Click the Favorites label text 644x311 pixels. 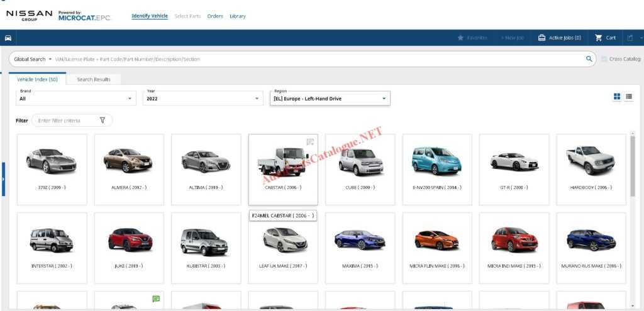click(x=477, y=38)
